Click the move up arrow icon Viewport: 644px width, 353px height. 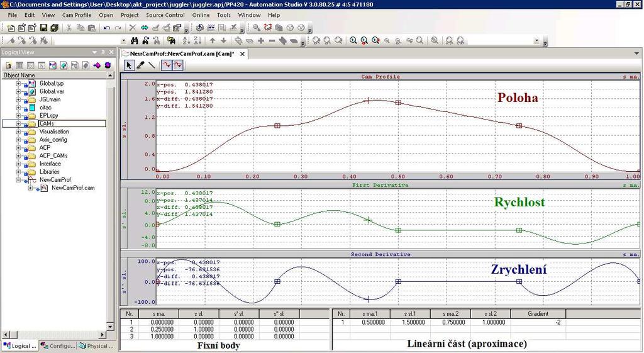pyautogui.click(x=213, y=40)
